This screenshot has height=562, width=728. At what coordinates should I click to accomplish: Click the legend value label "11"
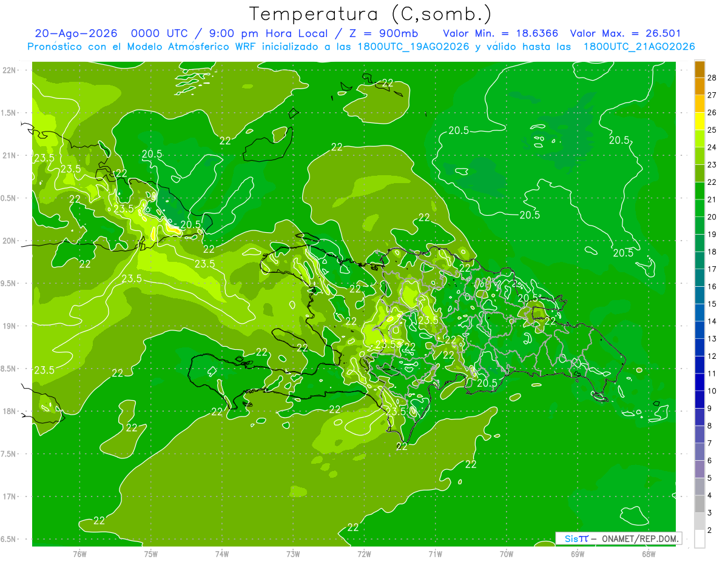[x=712, y=373]
